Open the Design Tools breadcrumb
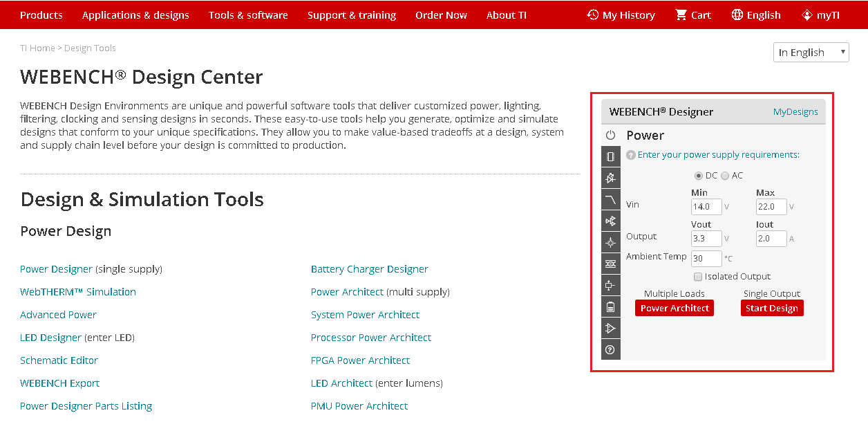Image resolution: width=868 pixels, height=440 pixels. point(90,48)
